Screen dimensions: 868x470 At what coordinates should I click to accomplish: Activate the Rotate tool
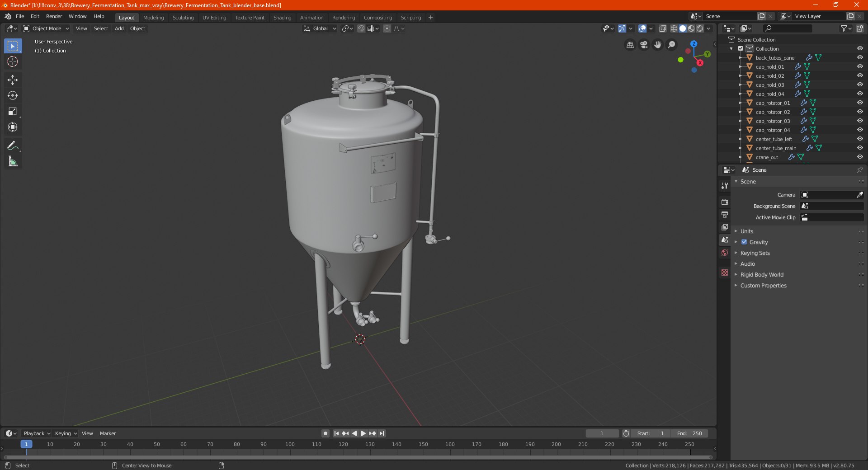click(x=13, y=96)
